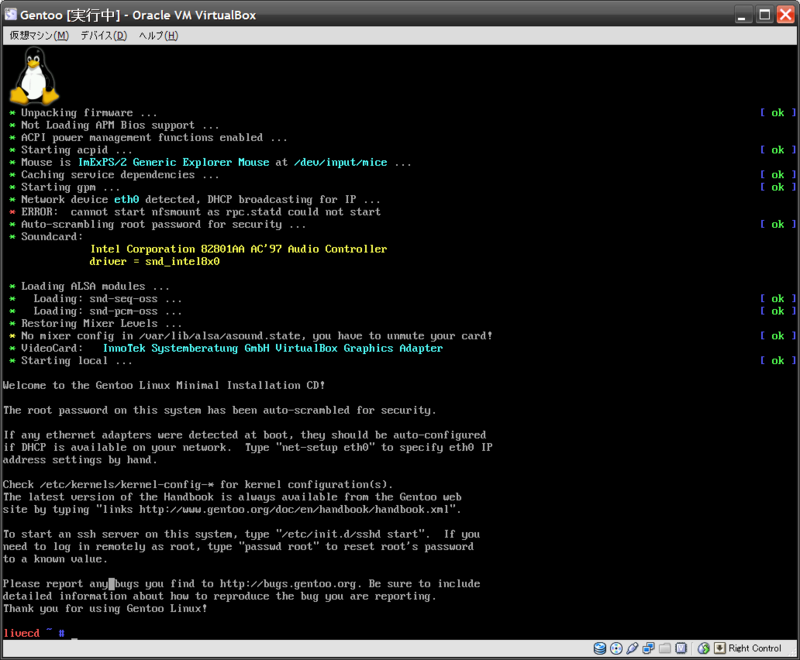Click the mouse integration globe icon

tap(704, 648)
